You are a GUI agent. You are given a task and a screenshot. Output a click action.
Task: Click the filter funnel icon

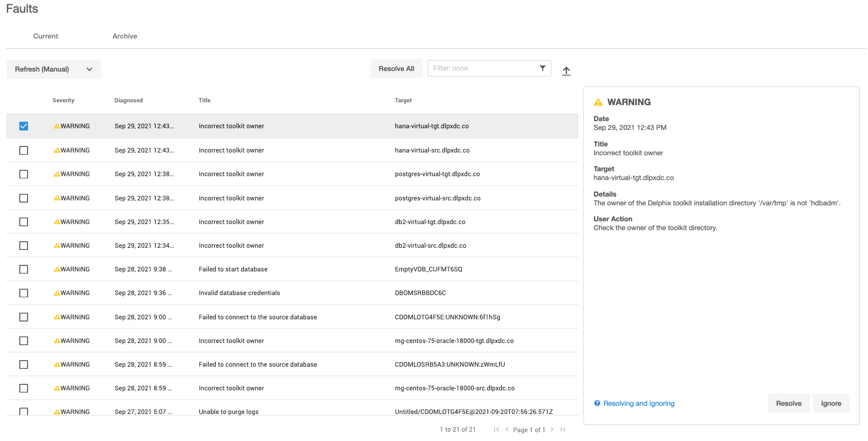point(542,68)
